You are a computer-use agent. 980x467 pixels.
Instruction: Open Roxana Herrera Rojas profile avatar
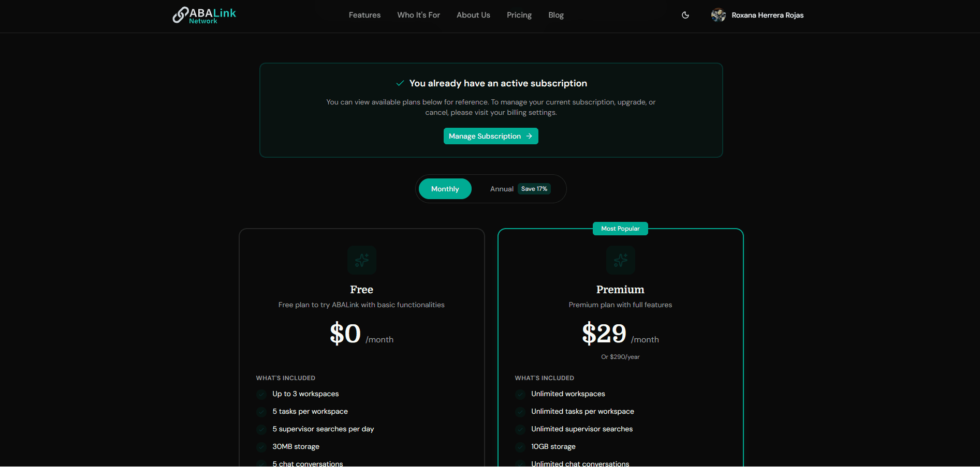[718, 15]
